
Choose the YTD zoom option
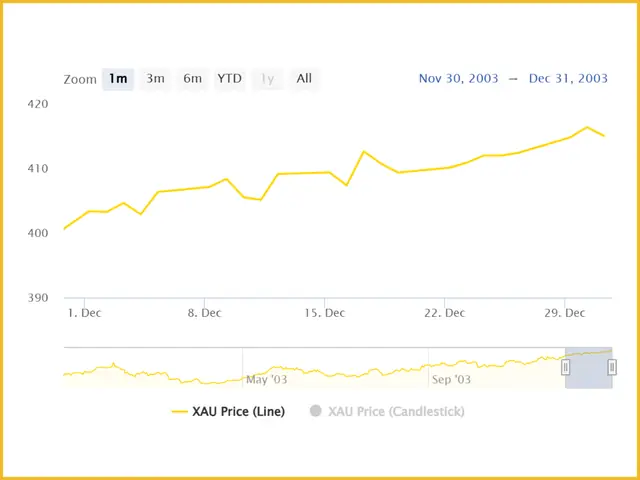pos(230,79)
